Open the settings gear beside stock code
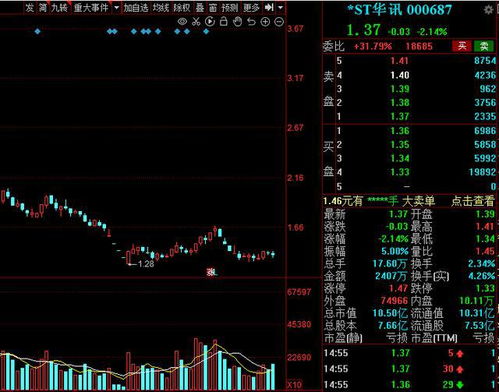 [x=488, y=10]
